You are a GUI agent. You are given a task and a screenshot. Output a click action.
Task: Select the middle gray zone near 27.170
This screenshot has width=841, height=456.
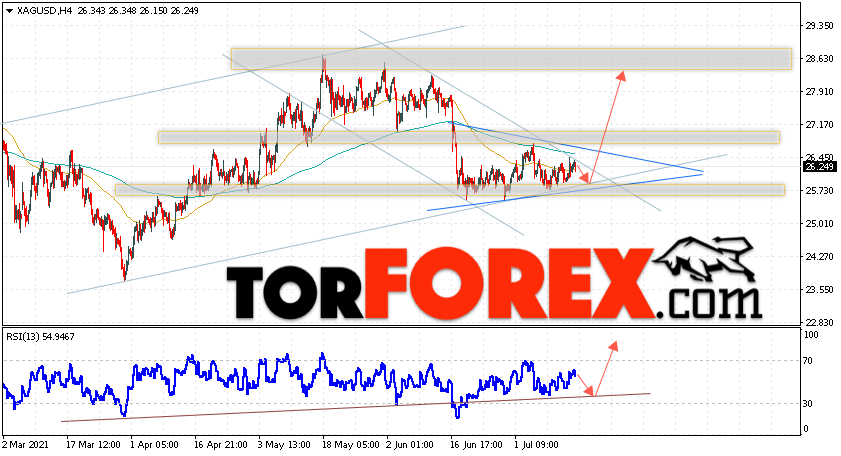coord(469,137)
